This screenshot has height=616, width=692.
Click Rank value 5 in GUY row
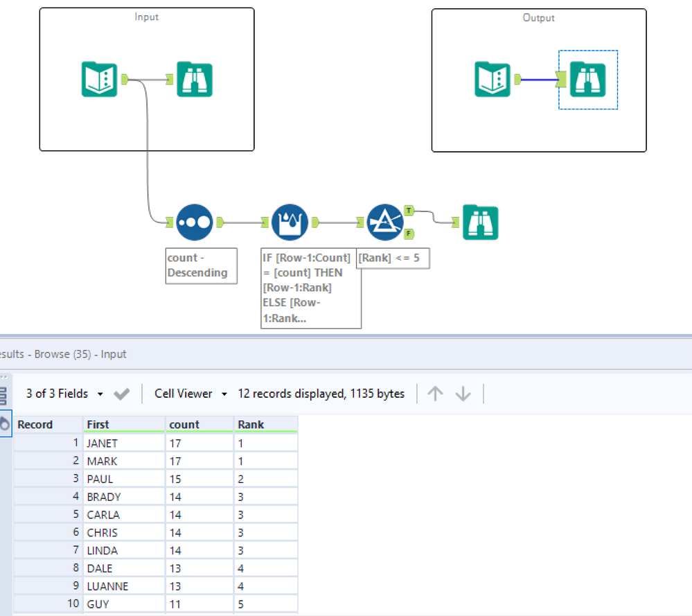[266, 604]
